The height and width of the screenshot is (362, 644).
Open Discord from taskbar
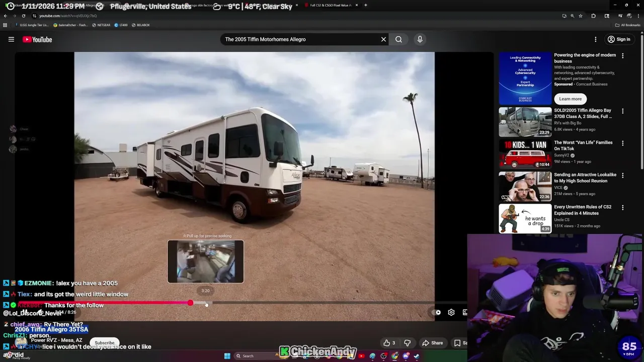pos(406,356)
